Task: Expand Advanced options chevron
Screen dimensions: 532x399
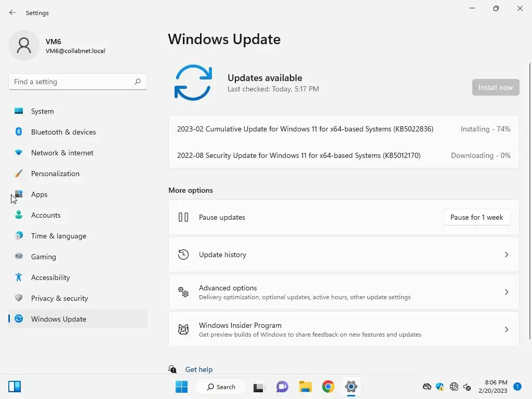Action: click(506, 292)
